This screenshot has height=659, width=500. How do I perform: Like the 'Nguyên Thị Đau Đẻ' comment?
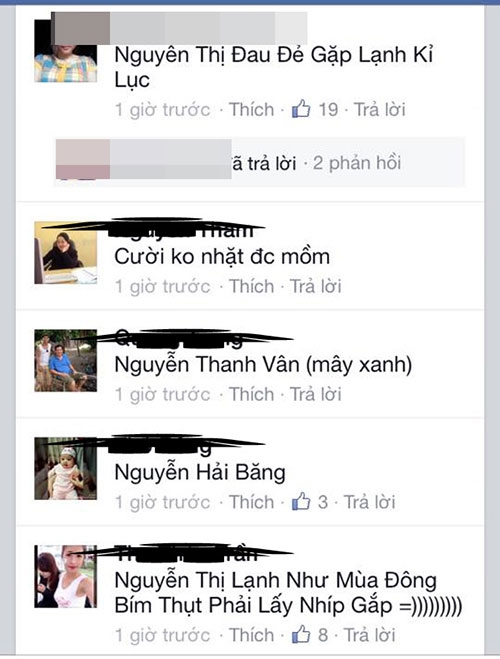point(251,110)
